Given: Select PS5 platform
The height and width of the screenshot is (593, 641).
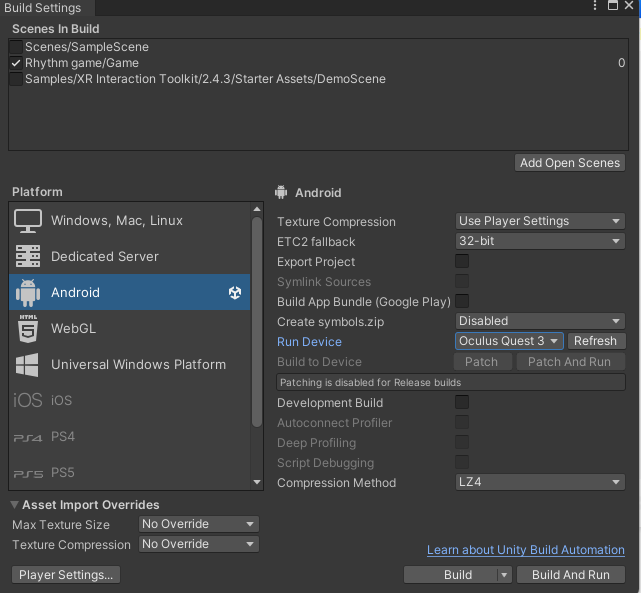Looking at the screenshot, I should [x=129, y=472].
